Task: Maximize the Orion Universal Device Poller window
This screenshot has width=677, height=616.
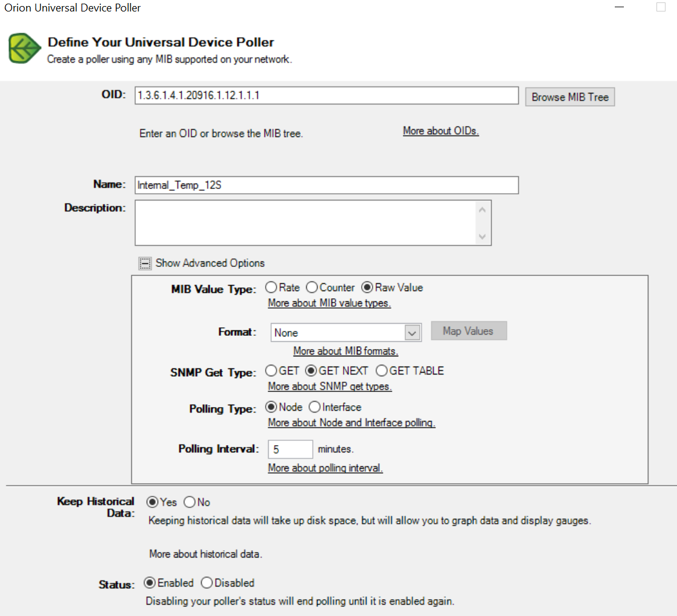Action: pyautogui.click(x=661, y=7)
